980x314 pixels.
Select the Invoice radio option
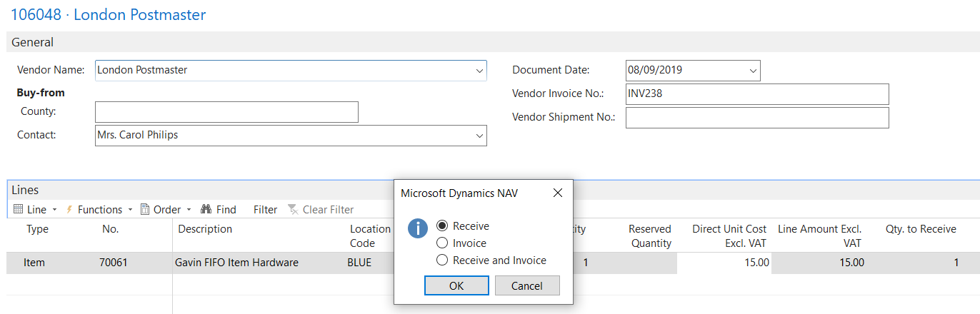[x=442, y=243]
